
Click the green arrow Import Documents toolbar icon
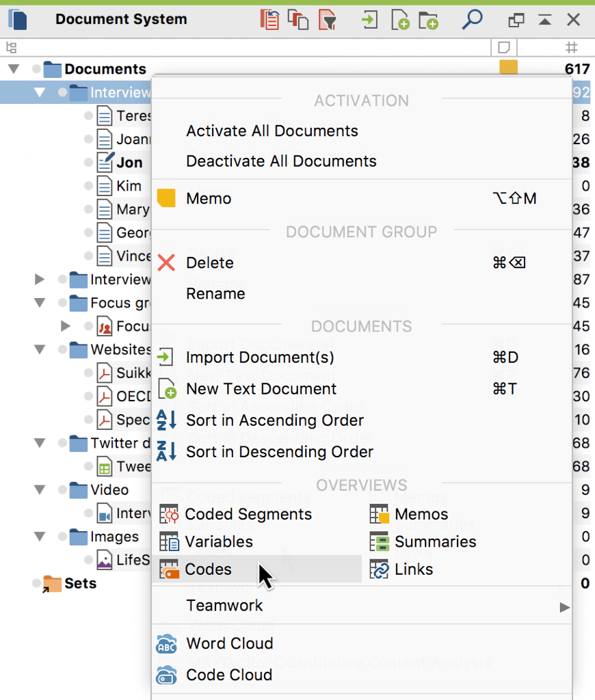pyautogui.click(x=369, y=20)
